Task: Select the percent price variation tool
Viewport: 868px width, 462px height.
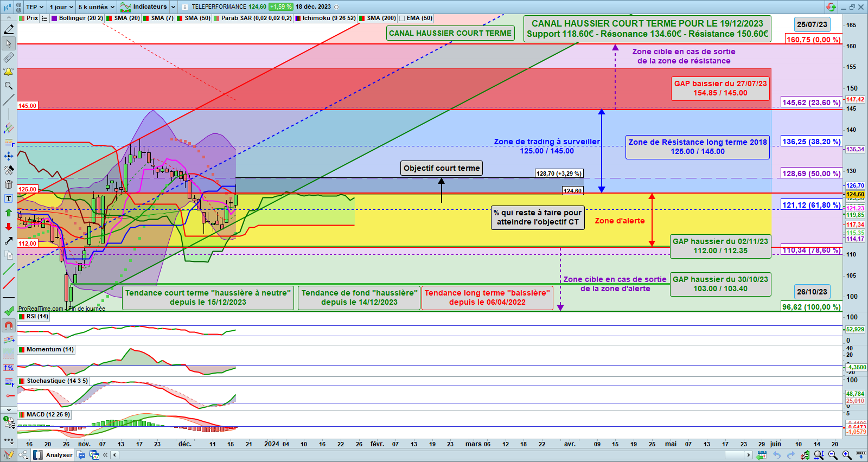Action: tap(9, 368)
